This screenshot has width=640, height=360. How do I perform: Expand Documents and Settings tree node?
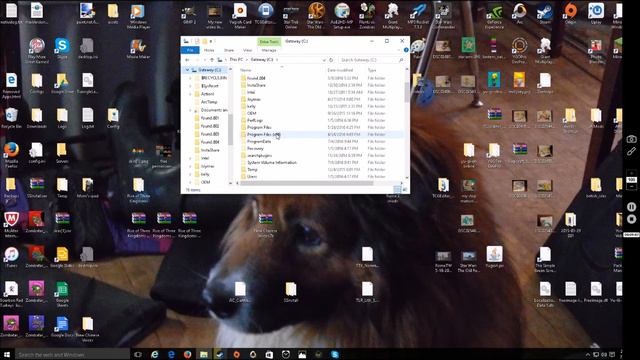point(191,110)
